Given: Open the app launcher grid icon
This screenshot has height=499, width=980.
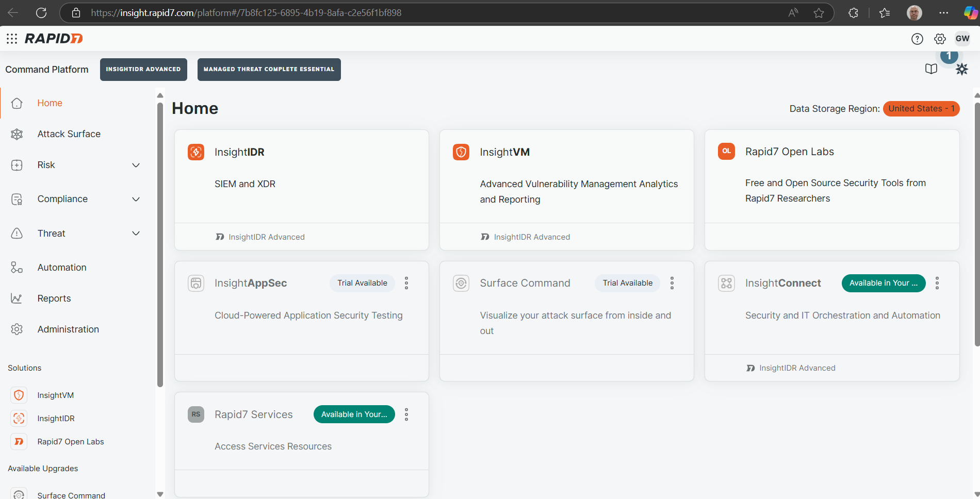Looking at the screenshot, I should [x=12, y=39].
